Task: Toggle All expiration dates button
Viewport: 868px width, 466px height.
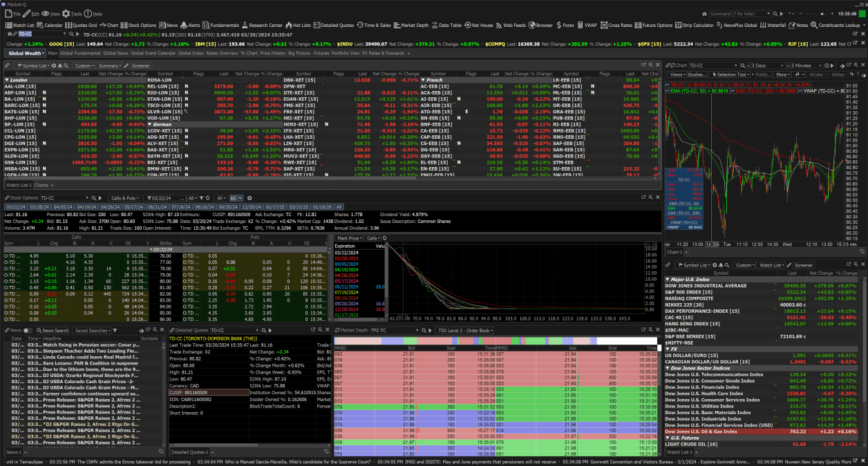Action: pyautogui.click(x=339, y=207)
